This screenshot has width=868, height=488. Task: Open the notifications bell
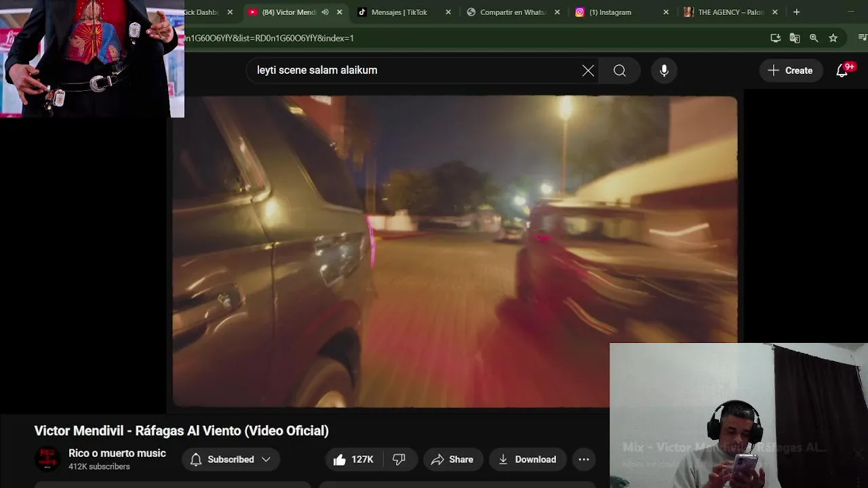842,70
